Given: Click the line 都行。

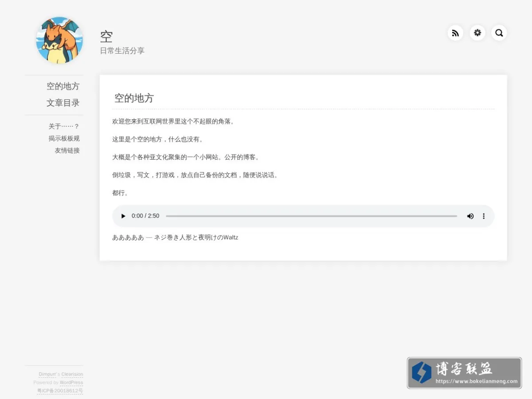Looking at the screenshot, I should 120,193.
